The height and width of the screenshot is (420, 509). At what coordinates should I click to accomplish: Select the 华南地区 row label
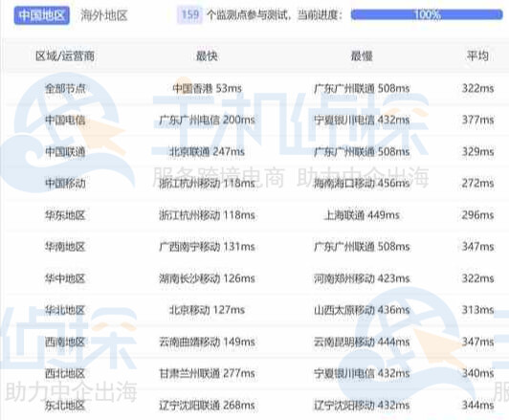pyautogui.click(x=65, y=247)
